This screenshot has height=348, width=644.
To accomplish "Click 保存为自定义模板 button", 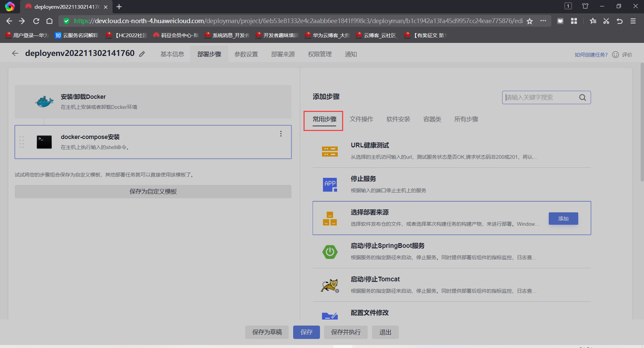I will coord(153,192).
